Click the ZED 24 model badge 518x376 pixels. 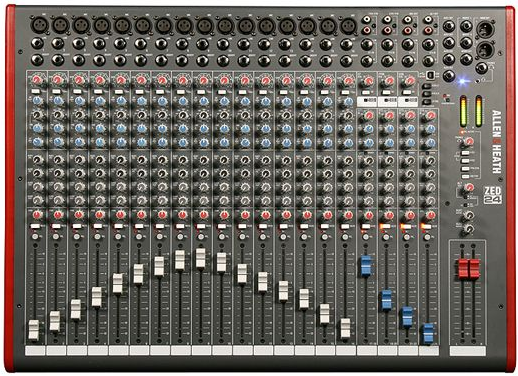point(492,195)
